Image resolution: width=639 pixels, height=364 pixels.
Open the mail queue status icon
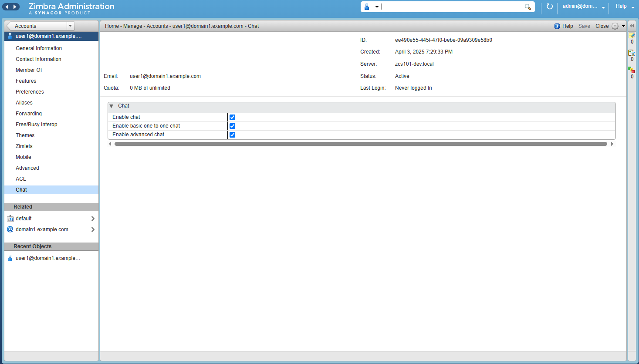point(632,53)
